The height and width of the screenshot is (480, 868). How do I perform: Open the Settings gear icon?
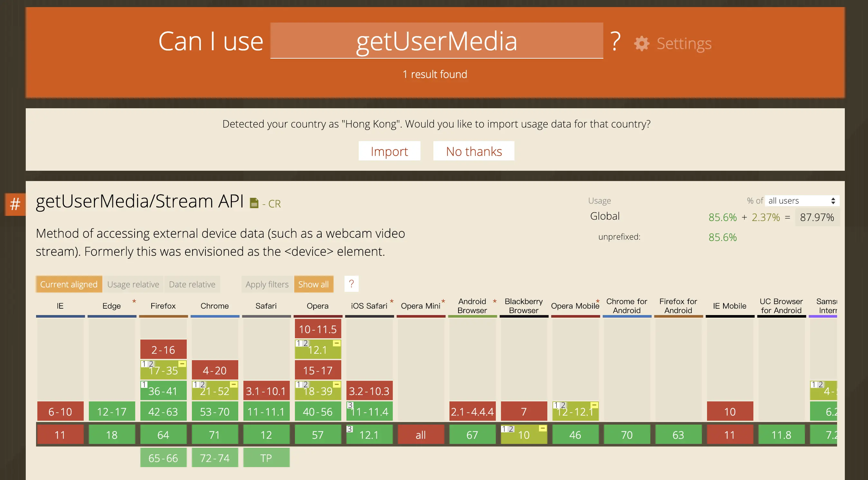(x=641, y=43)
